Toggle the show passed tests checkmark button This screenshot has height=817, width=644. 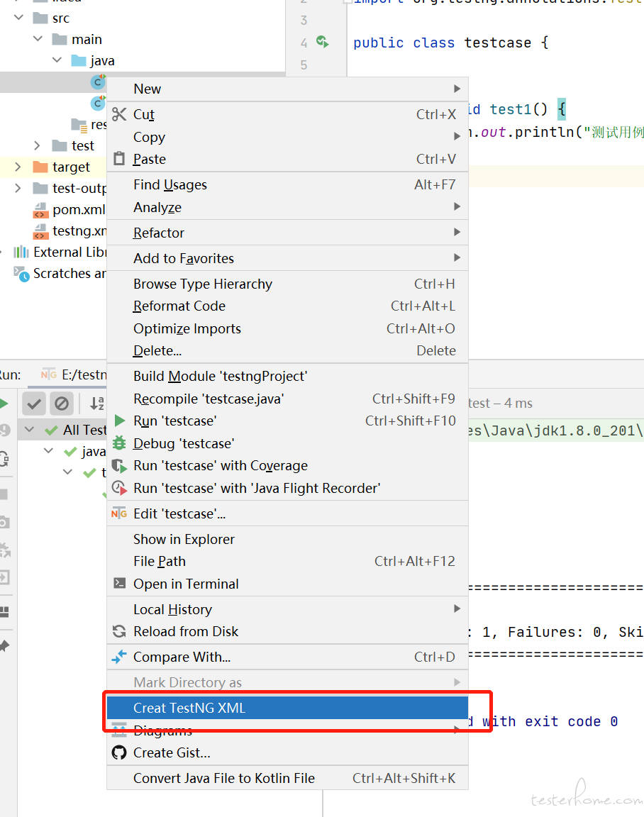pyautogui.click(x=34, y=404)
